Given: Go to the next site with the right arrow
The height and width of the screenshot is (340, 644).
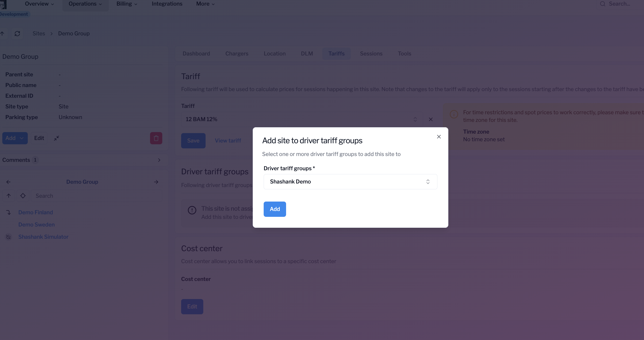Looking at the screenshot, I should (x=156, y=182).
